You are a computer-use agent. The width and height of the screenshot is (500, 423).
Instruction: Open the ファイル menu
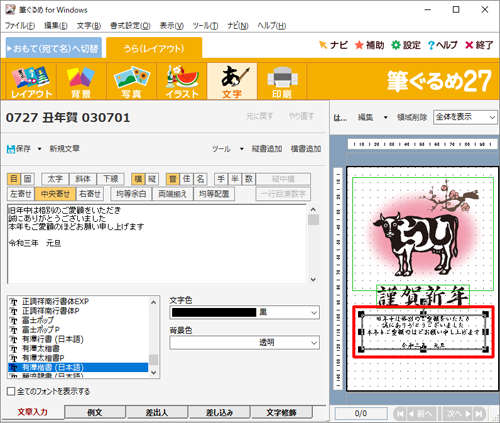[20, 26]
